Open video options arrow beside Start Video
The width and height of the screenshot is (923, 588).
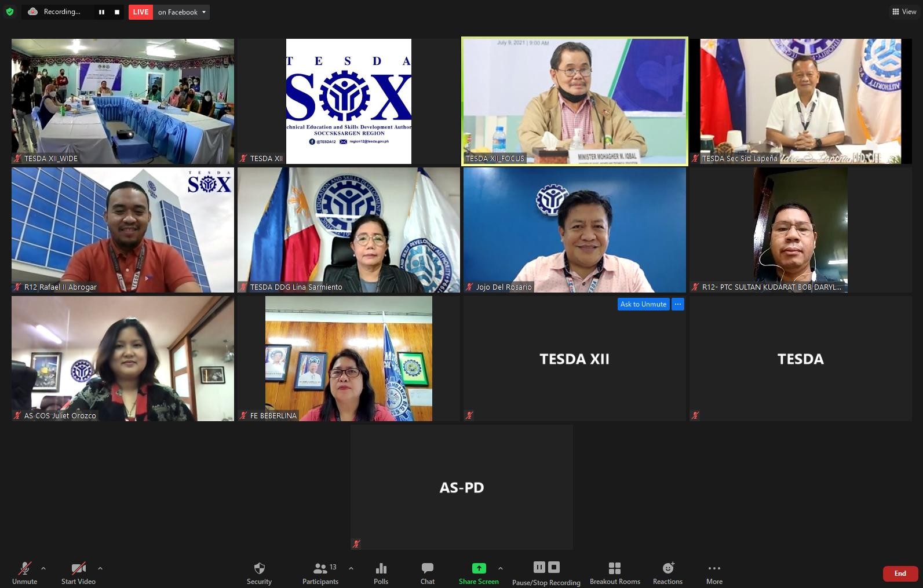(x=100, y=568)
